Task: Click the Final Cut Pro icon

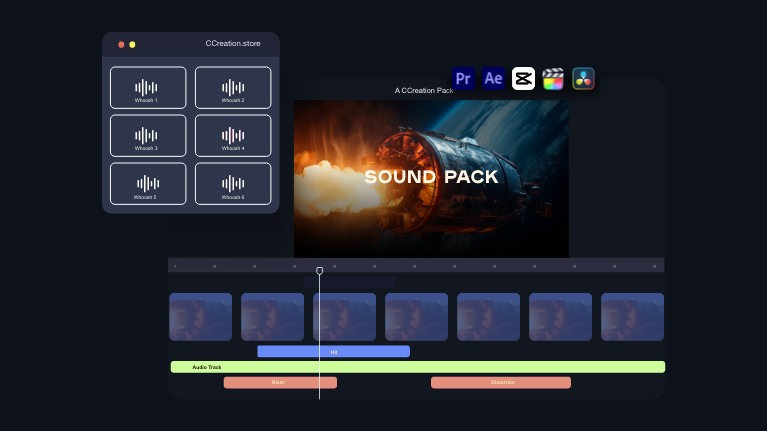Action: [x=553, y=78]
